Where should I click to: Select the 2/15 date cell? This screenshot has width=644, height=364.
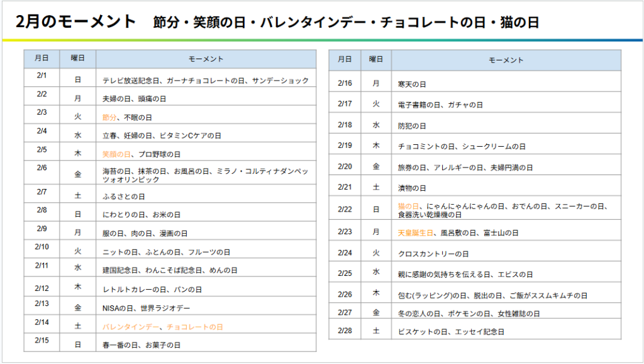[42, 341]
